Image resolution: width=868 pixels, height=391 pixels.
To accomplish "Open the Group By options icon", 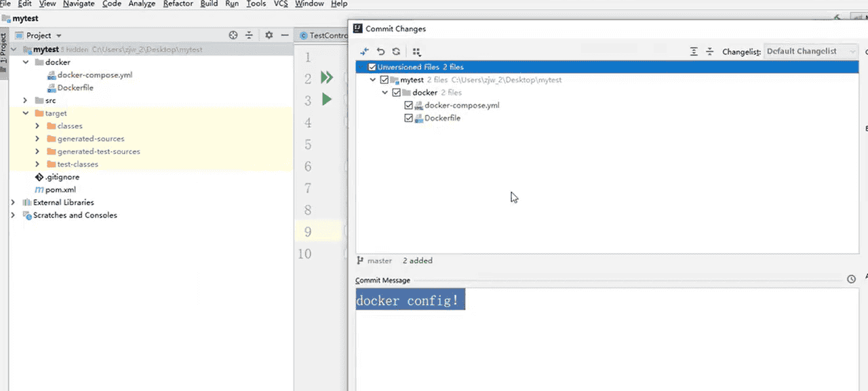I will (416, 51).
